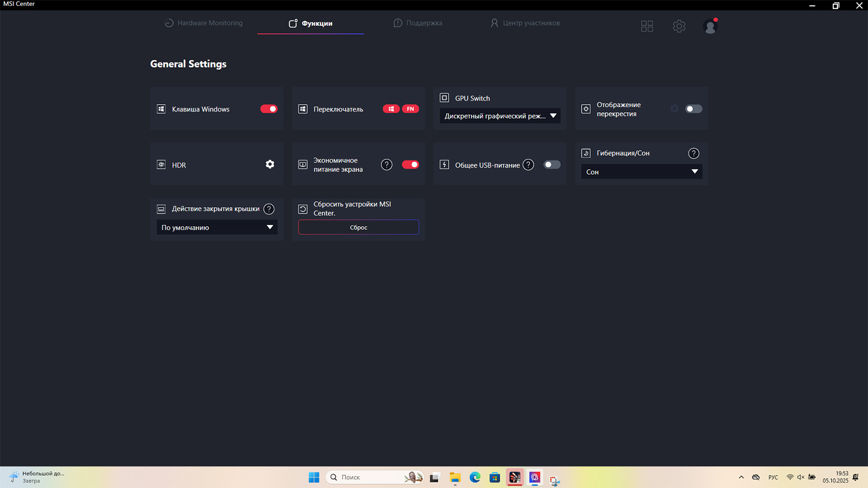868x488 pixels.
Task: Open the user profile avatar
Action: (710, 26)
